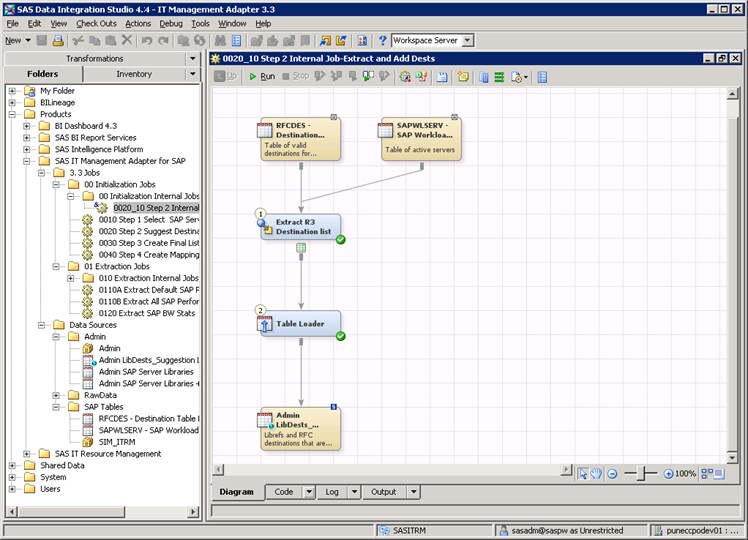Viewport: 748px width, 540px height.
Task: Open the Workspace Server combo box
Action: (432, 41)
